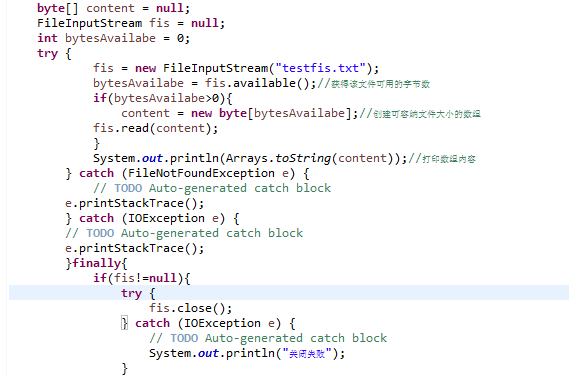This screenshot has height=376, width=569.
Task: Click 'new byte[bytesAvailabe]' array creation
Action: tap(271, 113)
